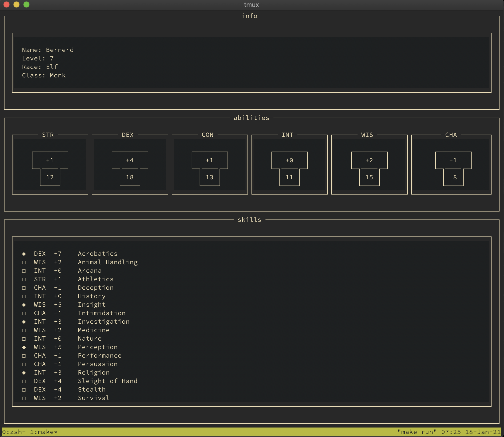The height and width of the screenshot is (437, 504).
Task: Click the DEX score value 18
Action: (x=130, y=177)
